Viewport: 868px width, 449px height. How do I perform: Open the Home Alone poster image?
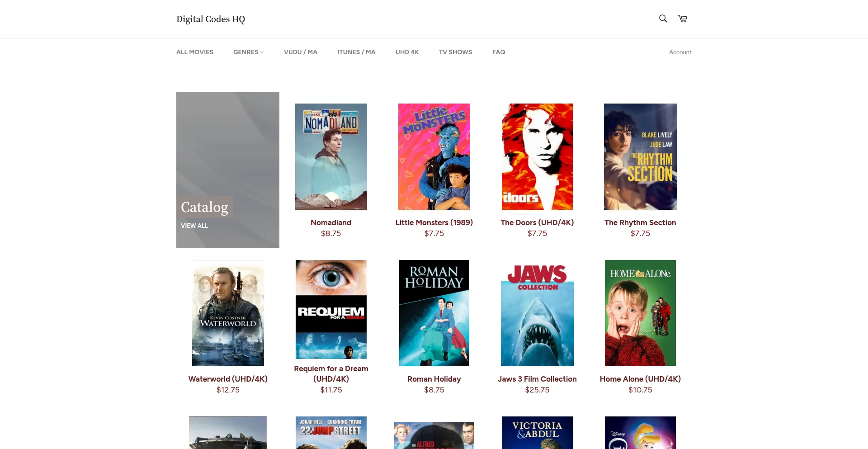tap(640, 313)
